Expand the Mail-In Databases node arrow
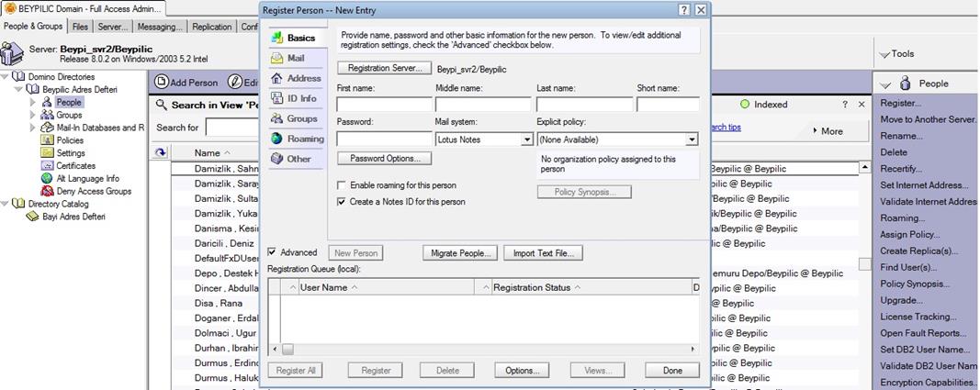Viewport: 980px width, 390px height. click(32, 128)
